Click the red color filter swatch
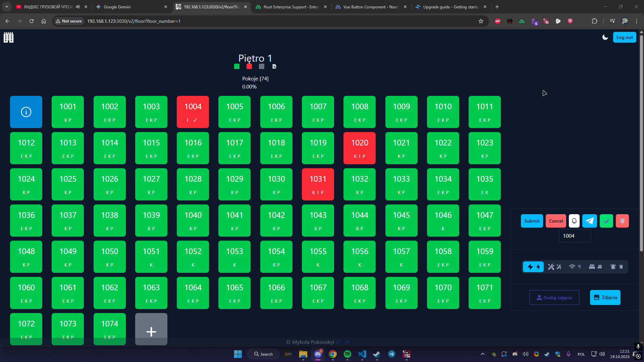This screenshot has height=362, width=644. pyautogui.click(x=249, y=66)
